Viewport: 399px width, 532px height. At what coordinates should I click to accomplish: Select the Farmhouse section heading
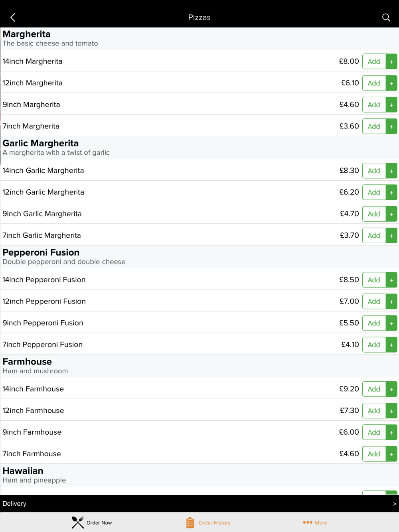pos(27,362)
